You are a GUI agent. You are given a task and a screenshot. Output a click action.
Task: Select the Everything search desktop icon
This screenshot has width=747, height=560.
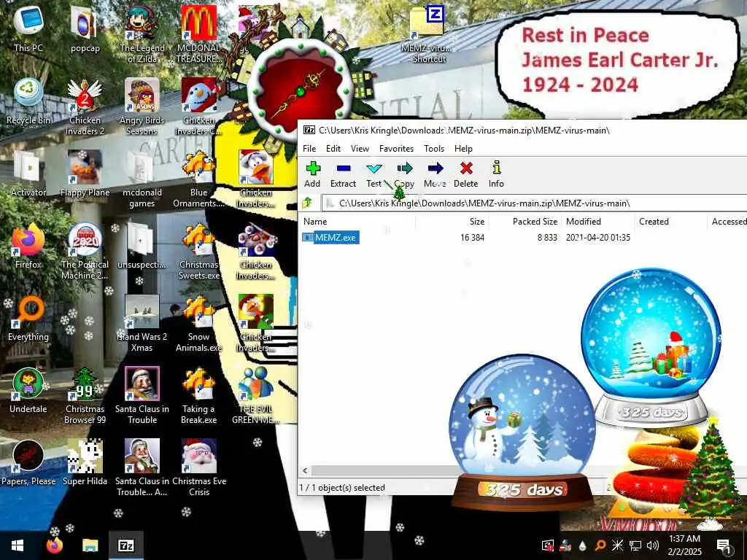pyautogui.click(x=28, y=319)
